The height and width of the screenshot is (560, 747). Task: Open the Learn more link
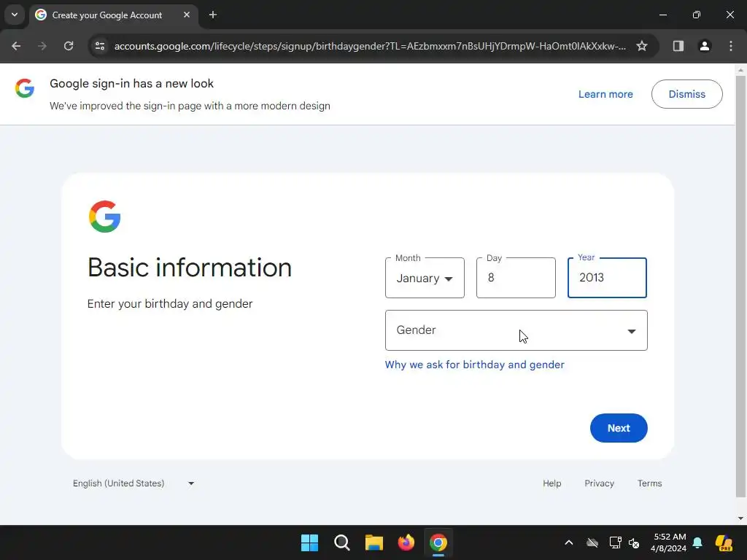pos(605,94)
